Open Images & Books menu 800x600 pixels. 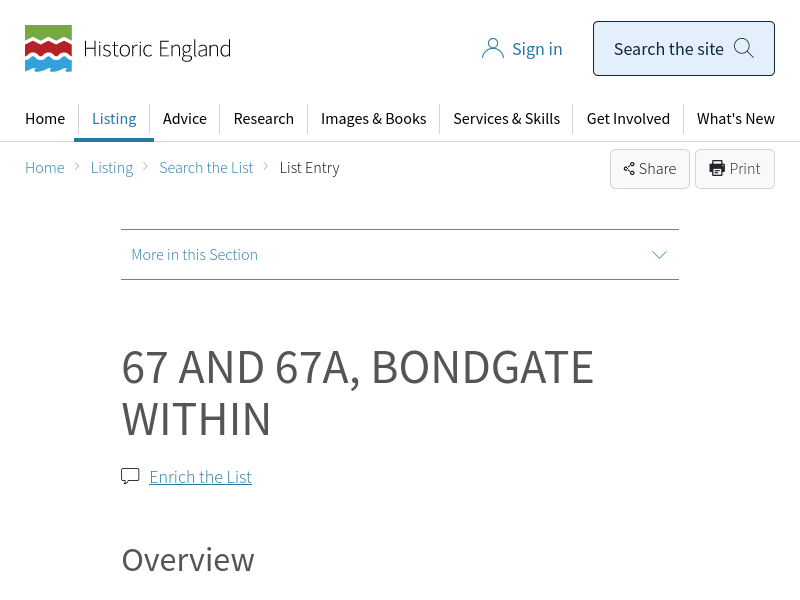373,118
